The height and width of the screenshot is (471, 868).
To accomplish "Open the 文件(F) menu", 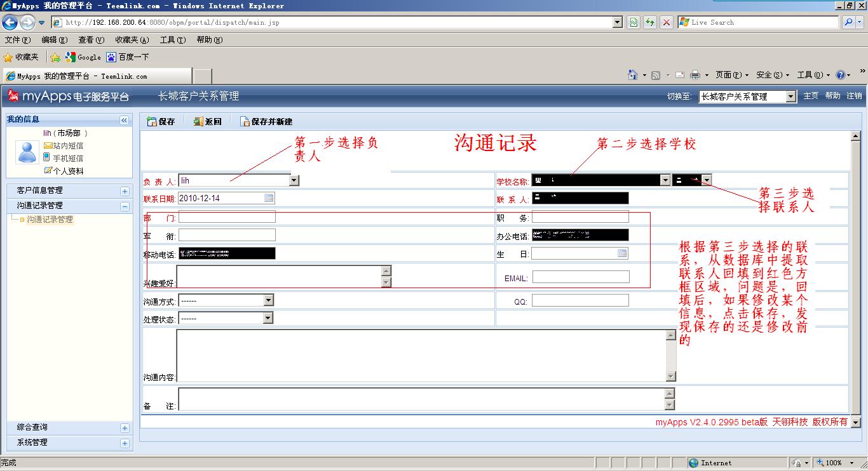I will click(18, 40).
